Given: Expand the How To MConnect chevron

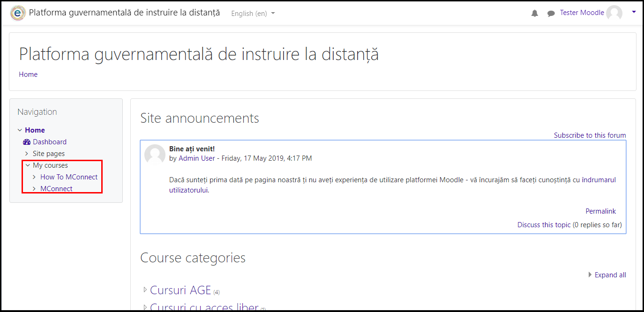Looking at the screenshot, I should pyautogui.click(x=34, y=177).
